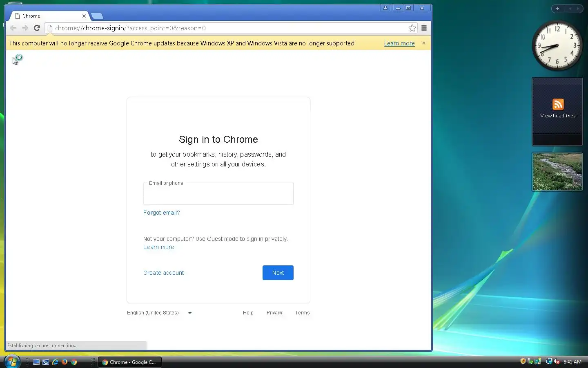Open the English (United States) language dropdown
Image resolution: width=588 pixels, height=368 pixels.
tap(159, 313)
